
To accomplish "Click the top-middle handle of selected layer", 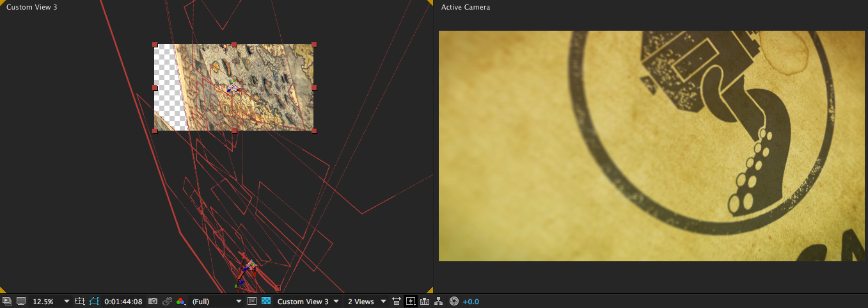I will click(x=234, y=45).
